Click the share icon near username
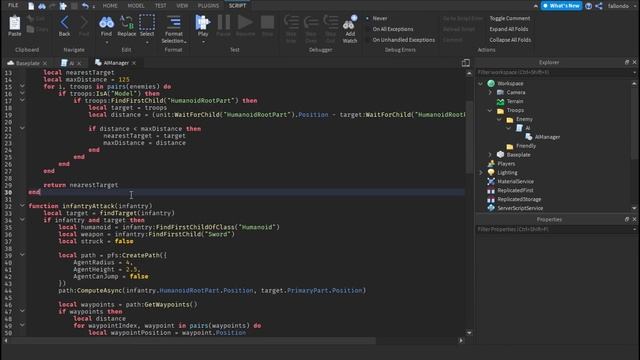 (x=599, y=6)
